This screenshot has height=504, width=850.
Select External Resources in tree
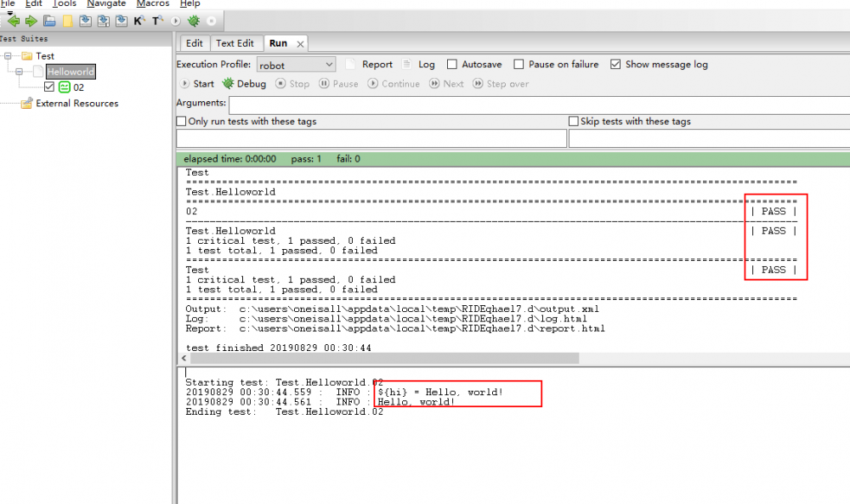tap(77, 103)
